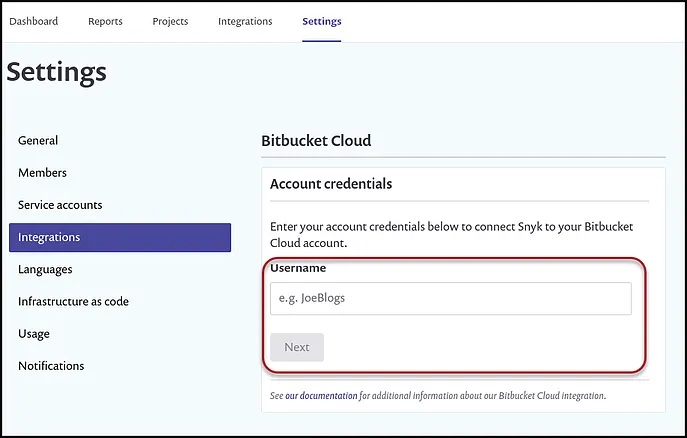Click the 'Enter your account credentials' description
This screenshot has width=687, height=438.
tap(451, 235)
